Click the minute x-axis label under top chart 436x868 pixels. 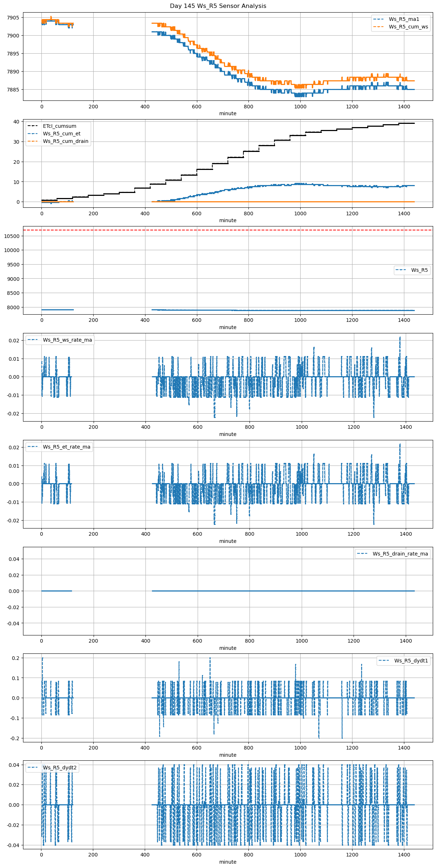click(x=228, y=113)
